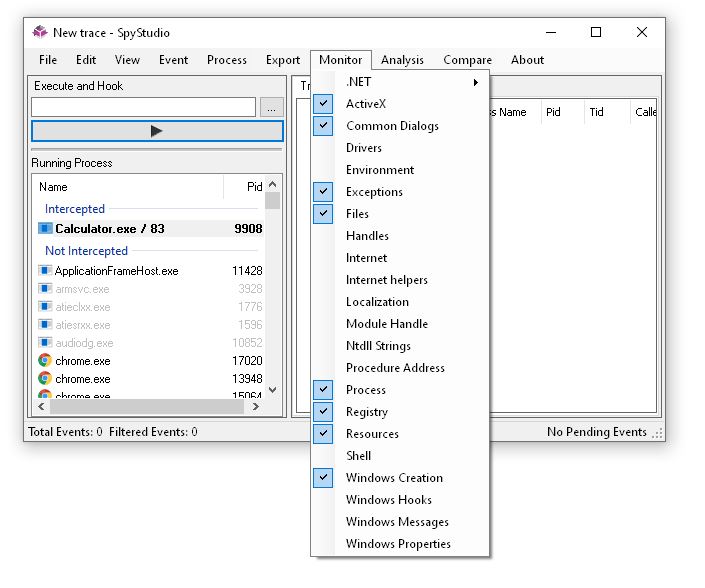Click the Chrome icon for process 17020

pyautogui.click(x=45, y=361)
